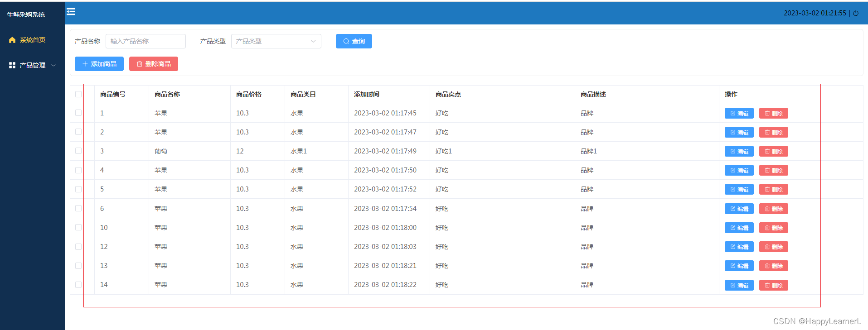Screen dimensions: 868x330
Task: Delete product number 13 via 删除
Action: click(x=773, y=266)
